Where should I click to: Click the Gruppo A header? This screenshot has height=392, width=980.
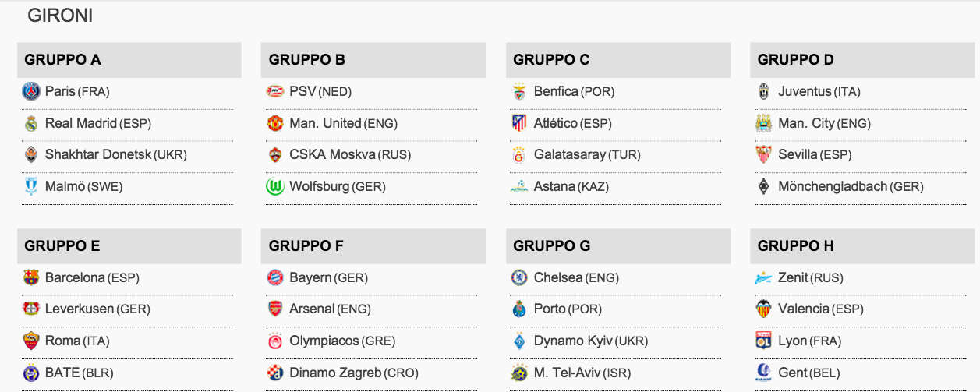[x=129, y=60]
